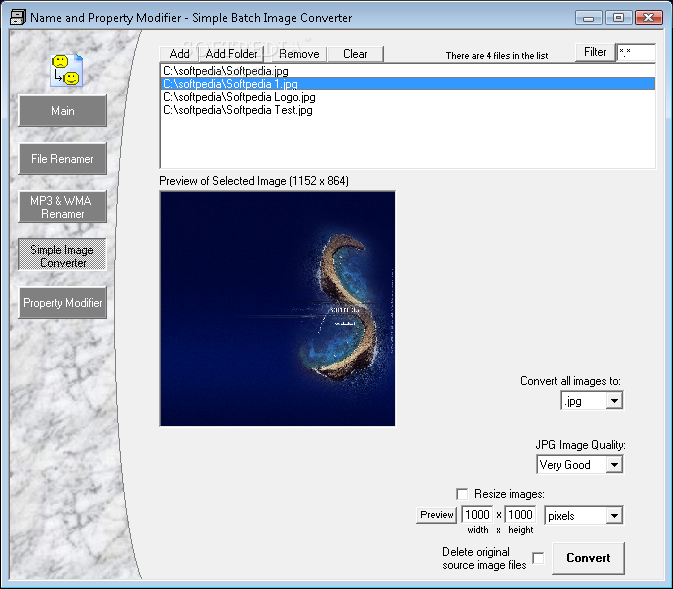673x589 pixels.
Task: Click the resize Preview button
Action: pos(437,515)
